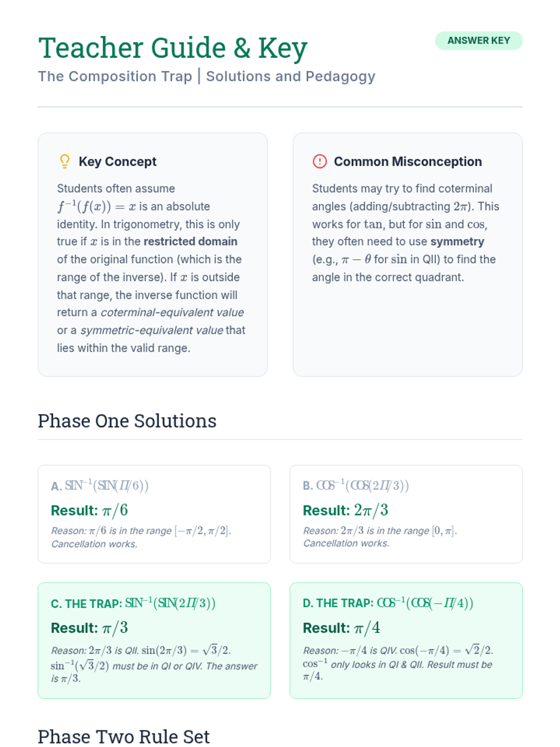
Task: Click the Phase One Solutions heading
Action: [127, 421]
